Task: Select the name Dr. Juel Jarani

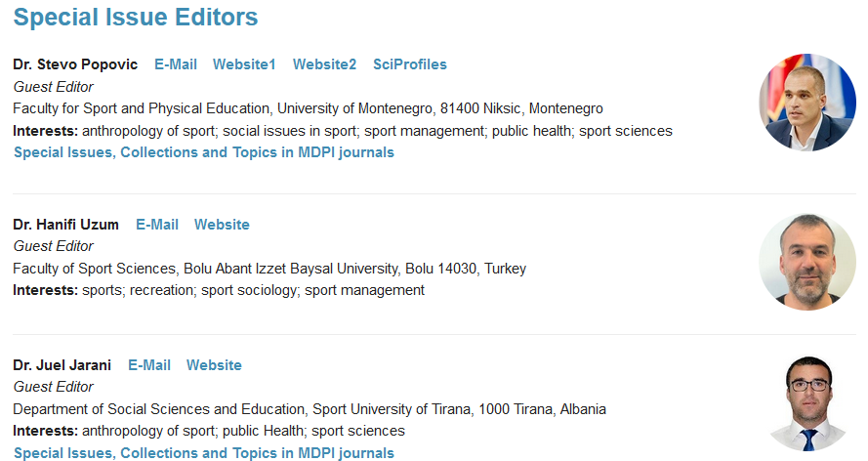Action: pos(62,364)
